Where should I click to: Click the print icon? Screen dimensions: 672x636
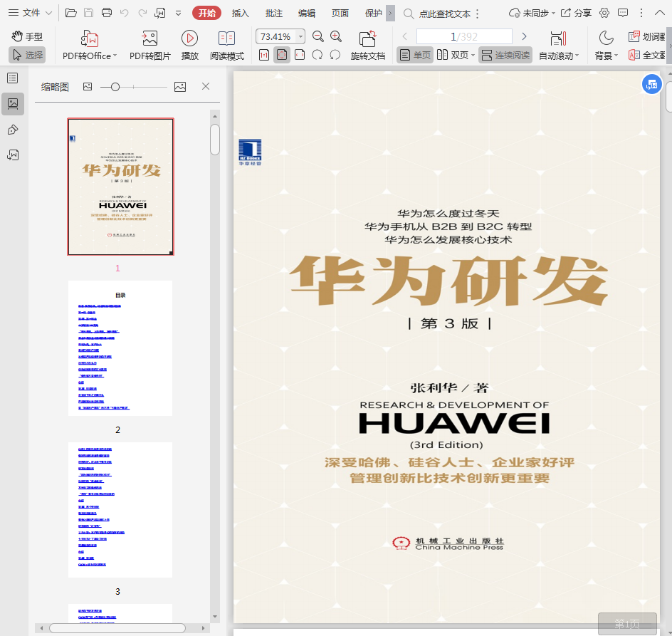(x=107, y=13)
